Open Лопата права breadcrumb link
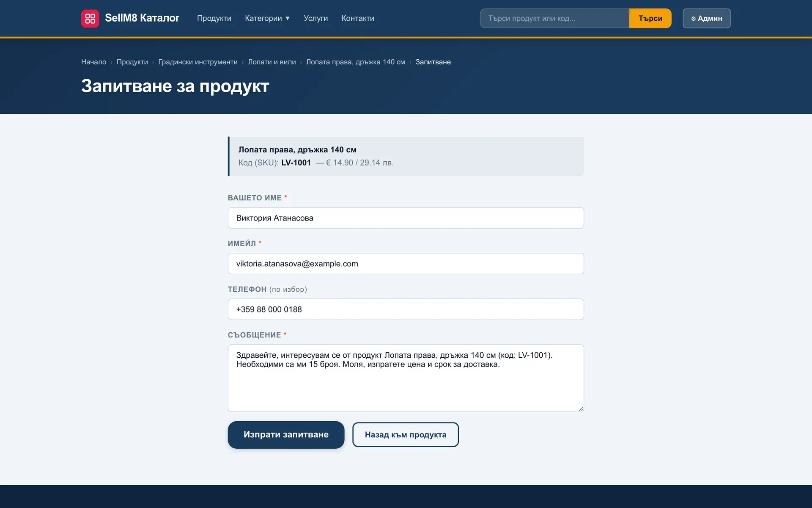The height and width of the screenshot is (508, 812). coord(356,62)
